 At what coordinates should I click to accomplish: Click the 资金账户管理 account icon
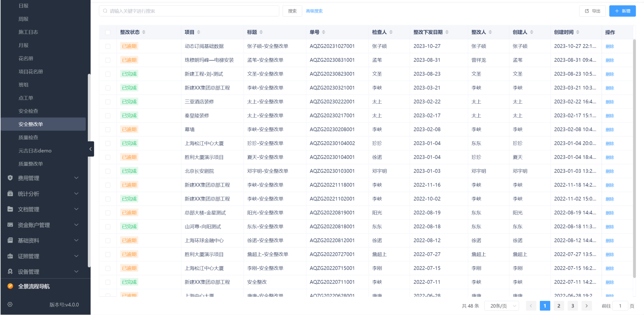coord(10,225)
